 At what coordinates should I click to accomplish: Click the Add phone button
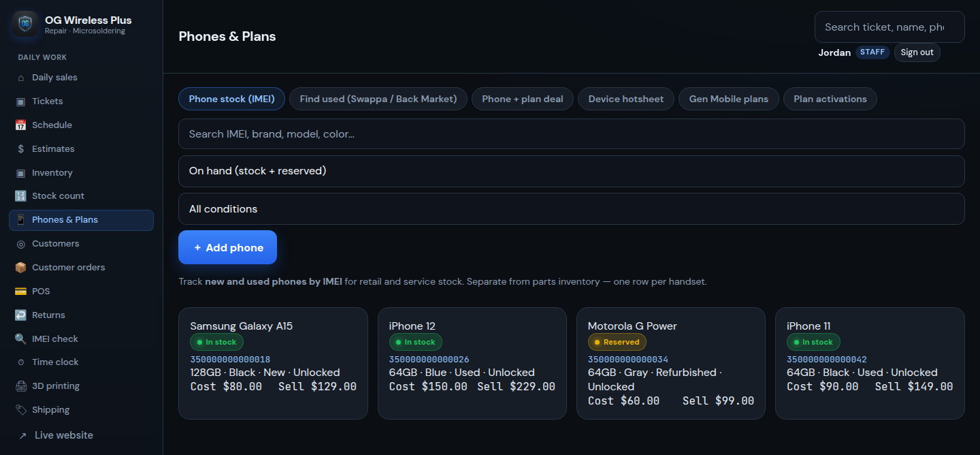[227, 247]
